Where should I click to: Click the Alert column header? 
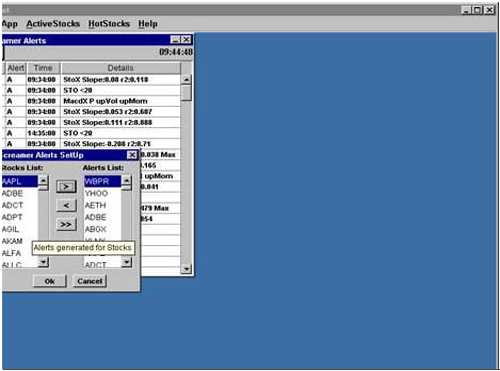tap(16, 68)
